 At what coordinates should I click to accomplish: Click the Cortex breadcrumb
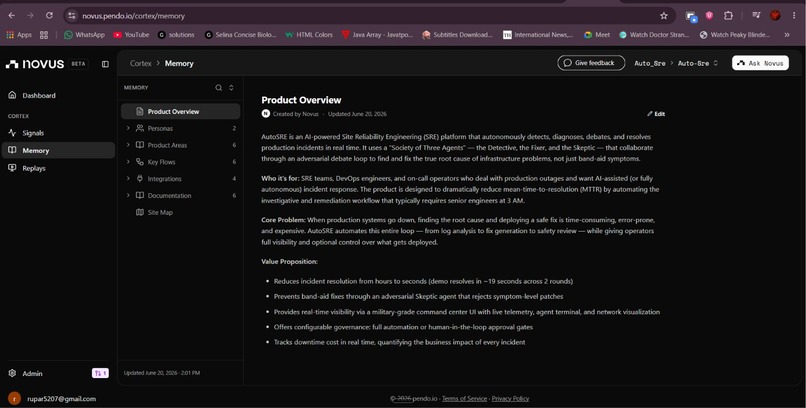pyautogui.click(x=140, y=64)
